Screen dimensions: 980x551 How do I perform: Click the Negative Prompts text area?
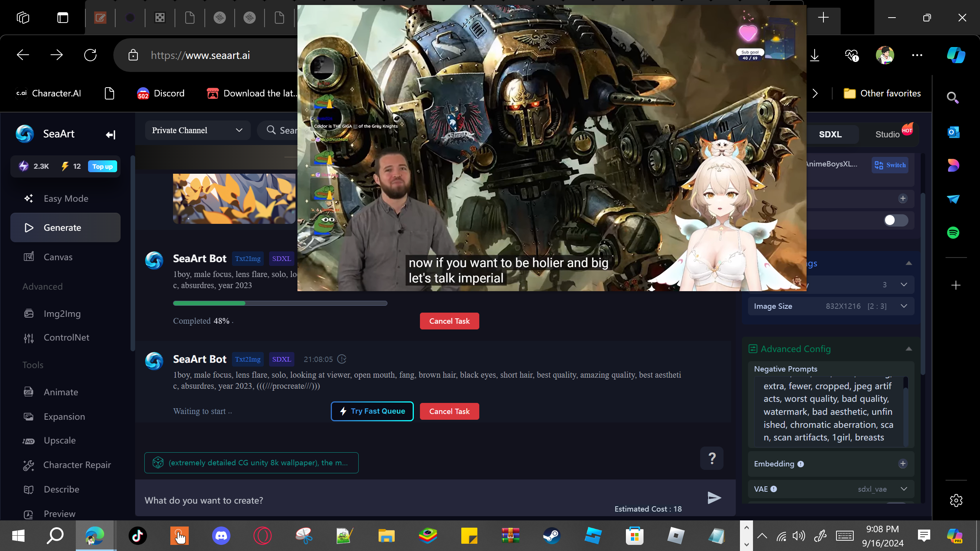pos(829,411)
